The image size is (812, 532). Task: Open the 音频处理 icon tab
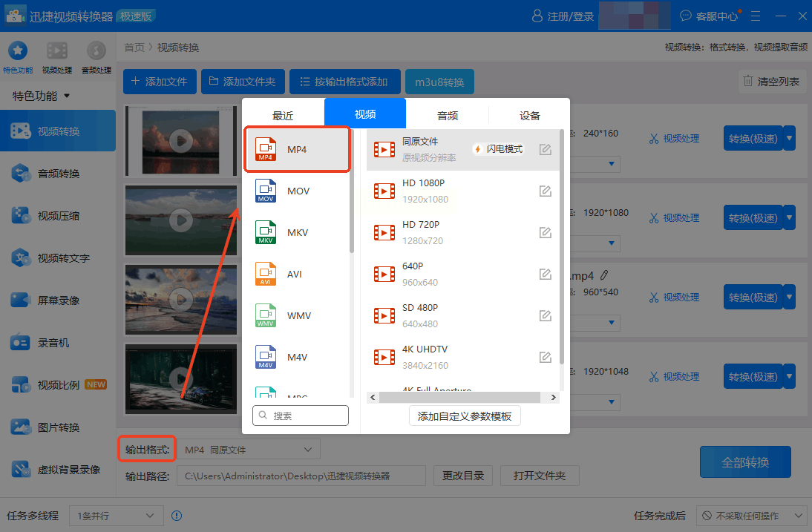(x=96, y=57)
